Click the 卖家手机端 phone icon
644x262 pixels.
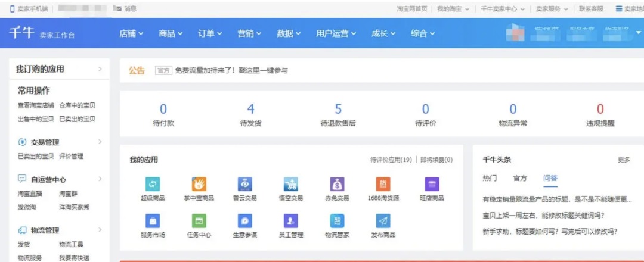(x=13, y=8)
